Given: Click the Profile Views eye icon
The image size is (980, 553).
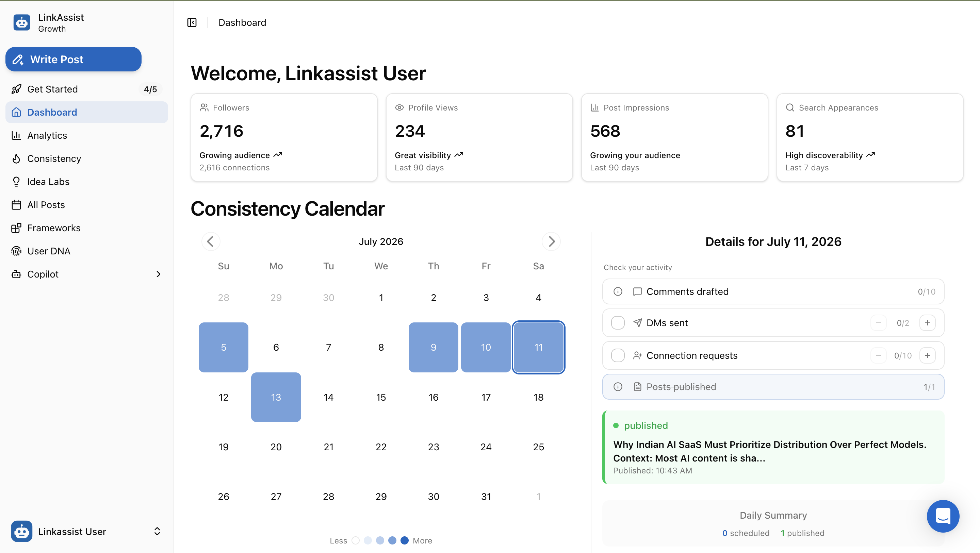Looking at the screenshot, I should click(x=399, y=107).
